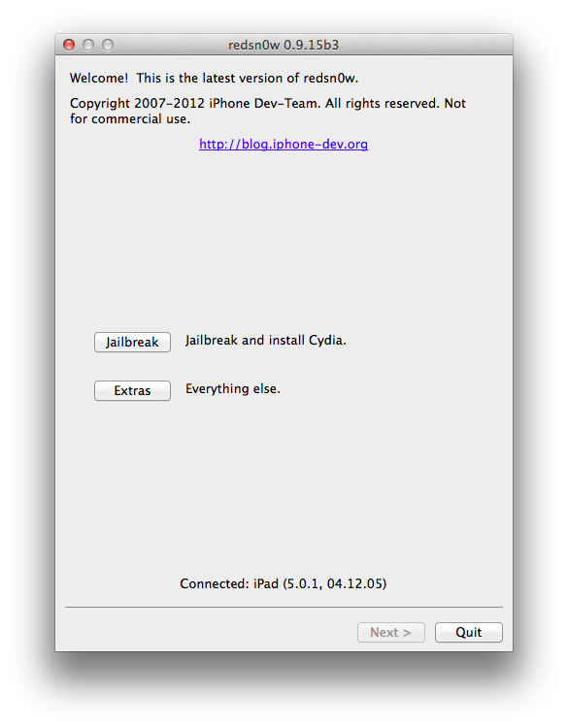Click the 'Everything else.' label
Viewport: 568px width, 728px height.
coord(233,388)
